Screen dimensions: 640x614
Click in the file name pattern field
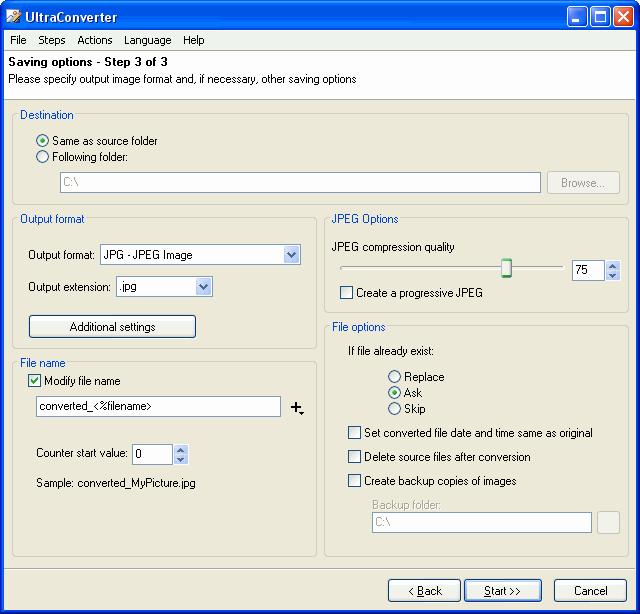pyautogui.click(x=158, y=406)
